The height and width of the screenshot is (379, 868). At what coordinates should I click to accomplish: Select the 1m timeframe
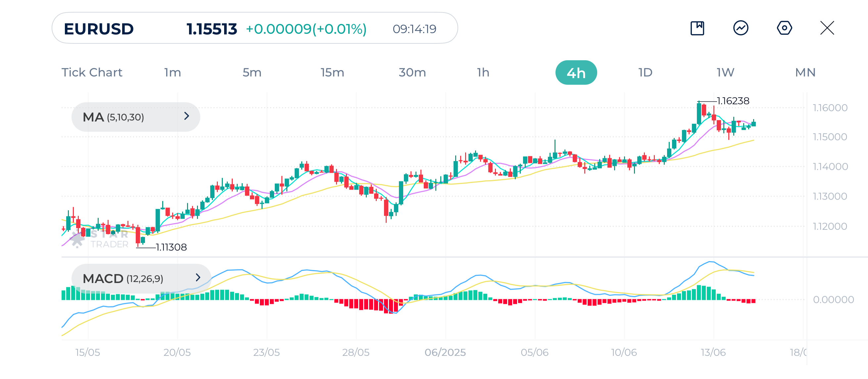[172, 72]
